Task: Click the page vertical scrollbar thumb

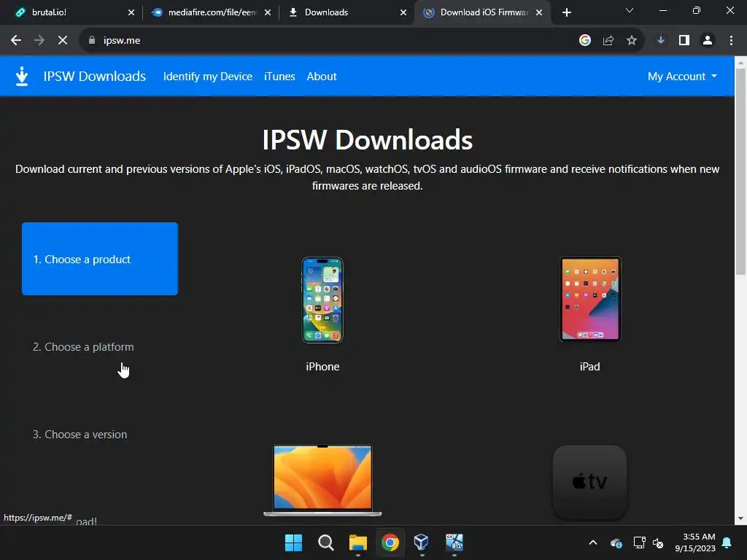Action: pyautogui.click(x=740, y=171)
